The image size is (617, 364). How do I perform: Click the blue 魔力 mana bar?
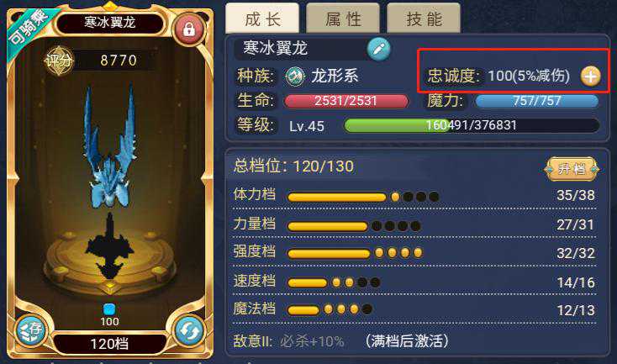pyautogui.click(x=537, y=101)
